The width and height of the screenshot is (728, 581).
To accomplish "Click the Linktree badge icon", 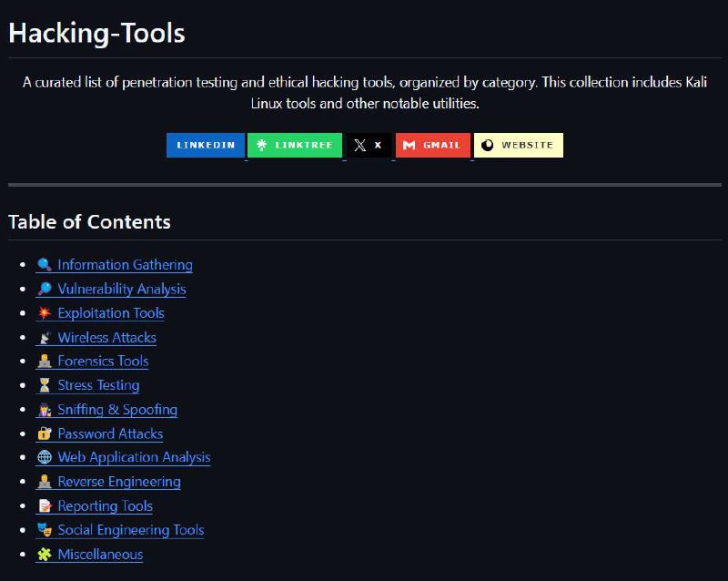I will click(260, 144).
